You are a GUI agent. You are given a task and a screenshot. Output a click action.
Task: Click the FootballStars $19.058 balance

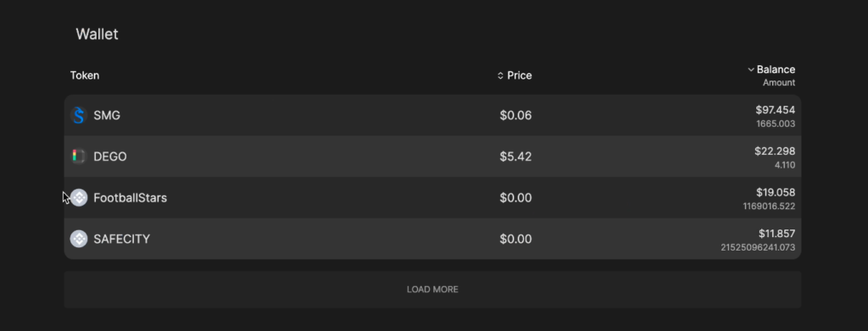click(x=776, y=192)
